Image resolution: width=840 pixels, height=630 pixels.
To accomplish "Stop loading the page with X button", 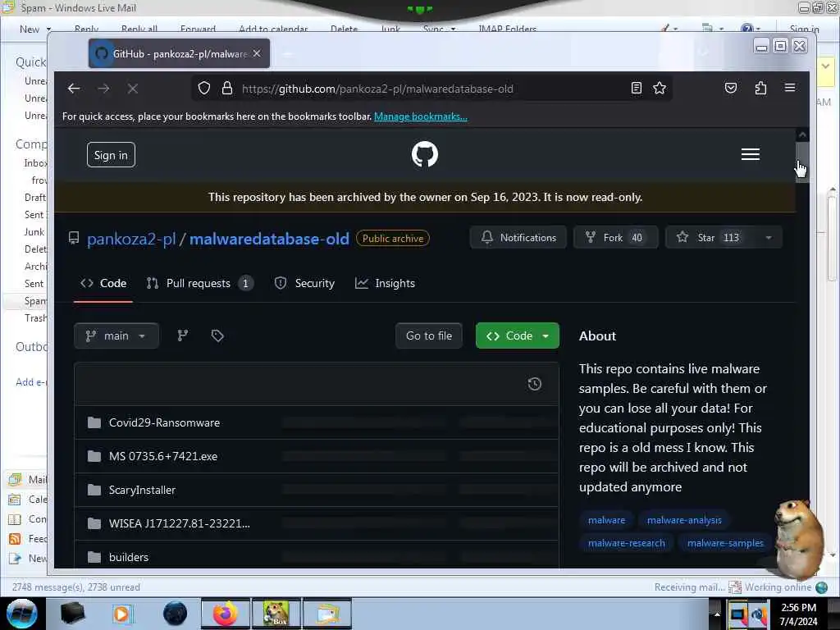I will (x=133, y=89).
